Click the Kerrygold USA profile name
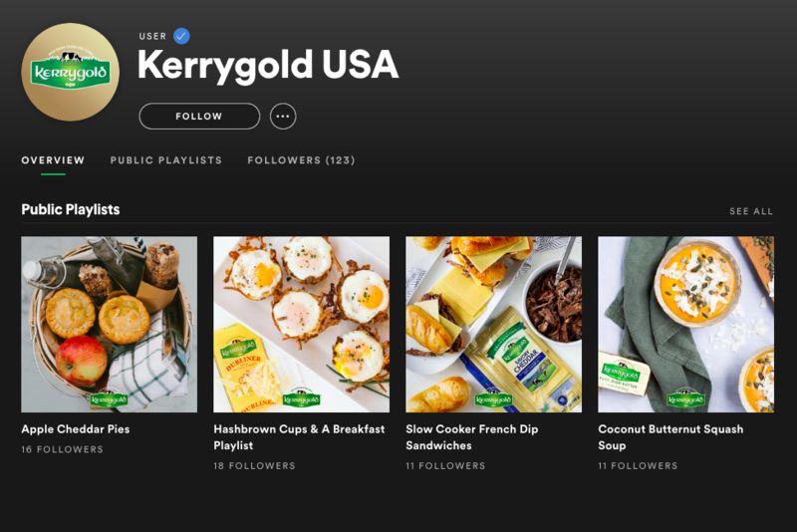 coord(268,65)
